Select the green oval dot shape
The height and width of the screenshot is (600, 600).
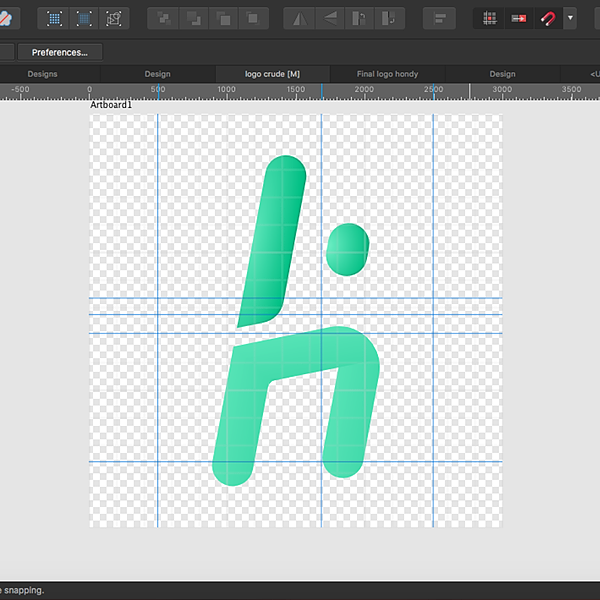pyautogui.click(x=348, y=249)
